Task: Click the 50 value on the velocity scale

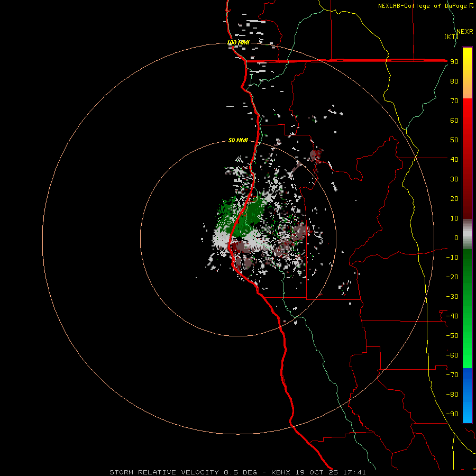Action: coord(454,140)
